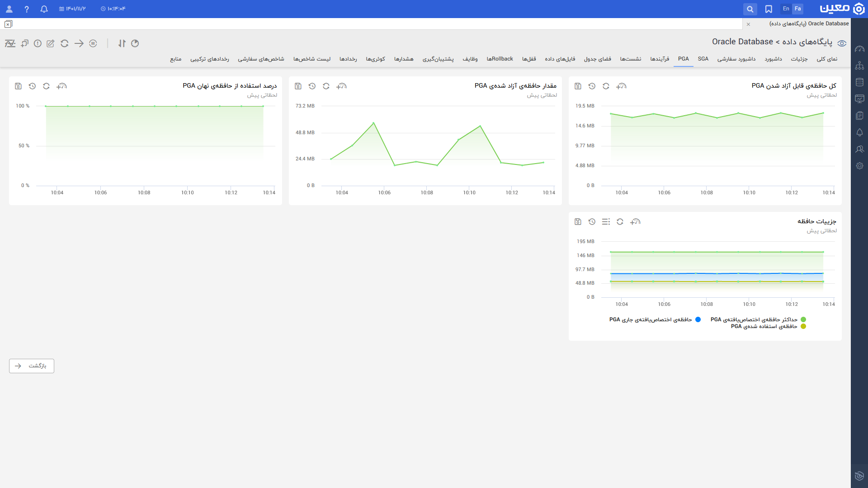Screen dimensions: 868x488
Task: Open the notifications bell in the top bar
Action: [44, 9]
